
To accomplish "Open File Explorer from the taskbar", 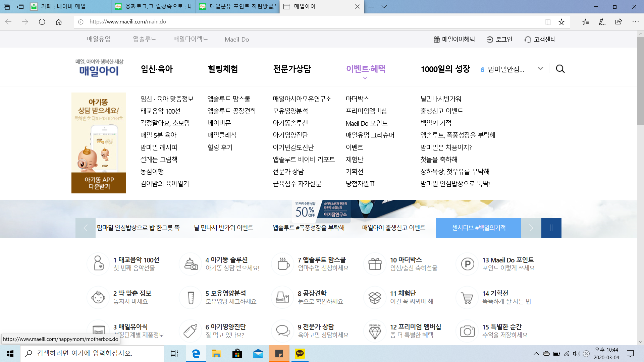I will pyautogui.click(x=216, y=353).
